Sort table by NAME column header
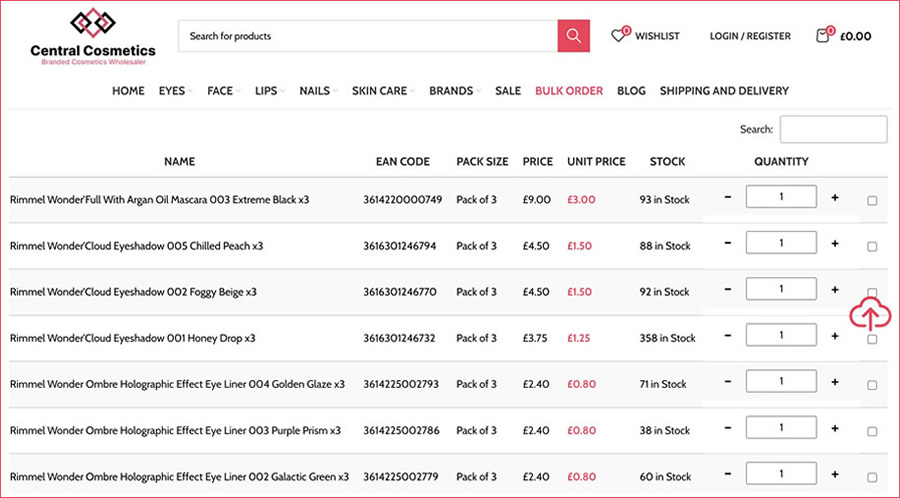This screenshot has width=900, height=498. click(180, 162)
